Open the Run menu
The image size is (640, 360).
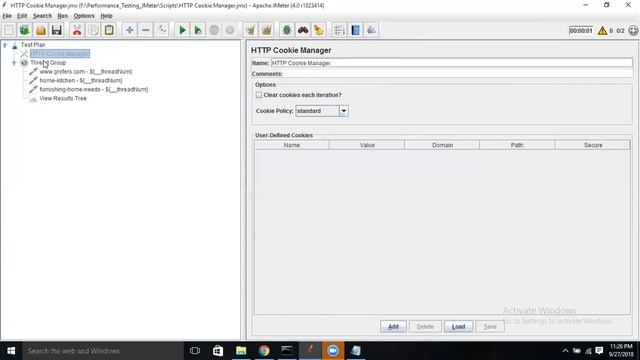click(x=62, y=16)
